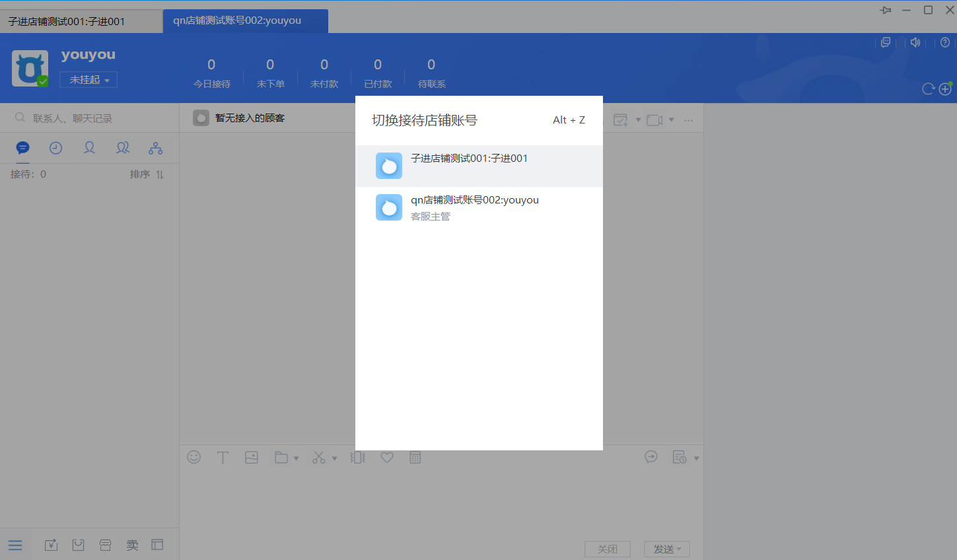Open the 卖 seller center icon
The image size is (957, 560).
pyautogui.click(x=132, y=545)
